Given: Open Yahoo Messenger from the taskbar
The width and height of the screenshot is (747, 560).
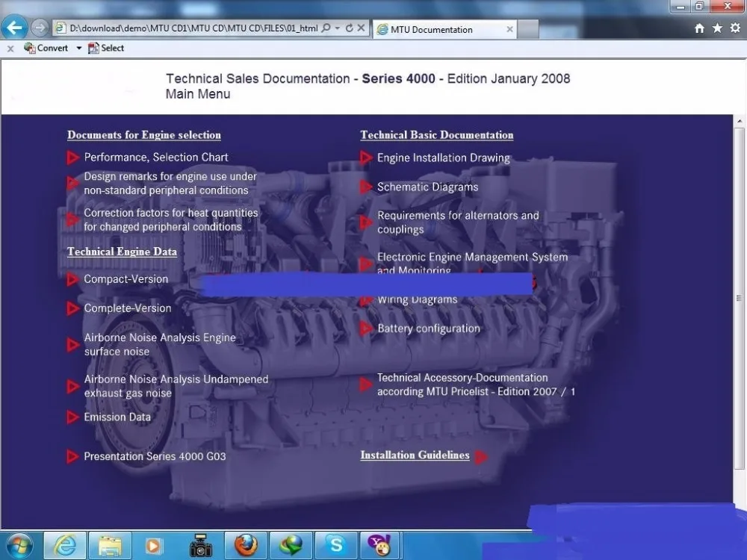Looking at the screenshot, I should [x=379, y=545].
